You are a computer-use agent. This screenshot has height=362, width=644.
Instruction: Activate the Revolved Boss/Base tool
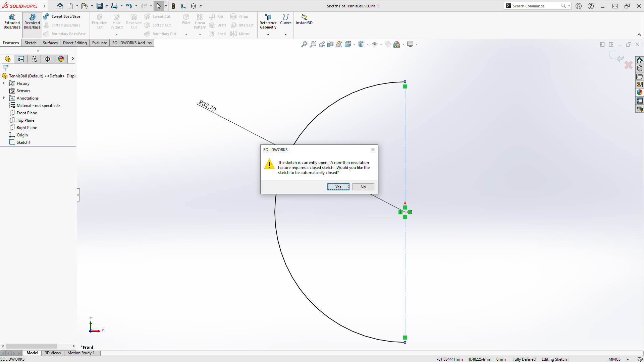(x=32, y=21)
